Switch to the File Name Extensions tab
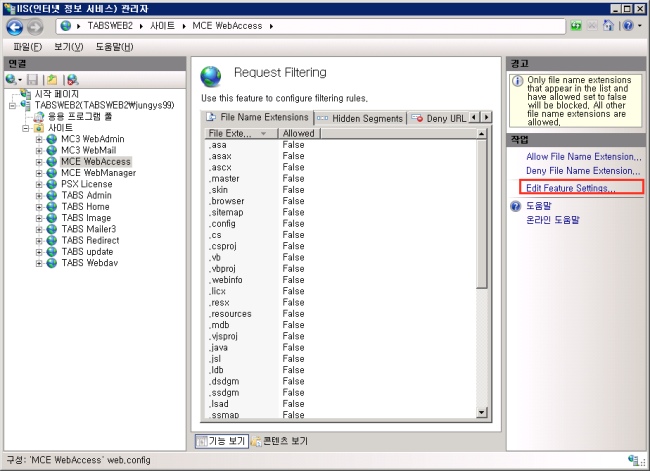650x471 pixels. pos(257,117)
